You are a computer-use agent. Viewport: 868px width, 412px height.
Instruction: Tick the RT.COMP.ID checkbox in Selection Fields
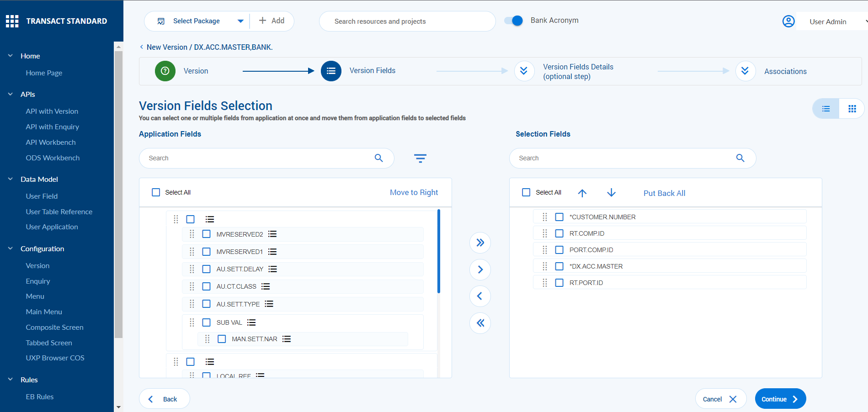click(559, 233)
